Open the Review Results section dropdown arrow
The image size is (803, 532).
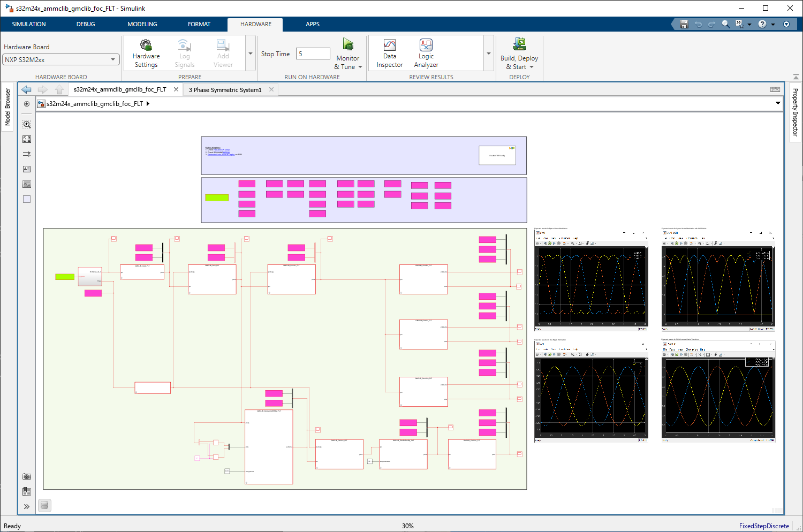[488, 53]
